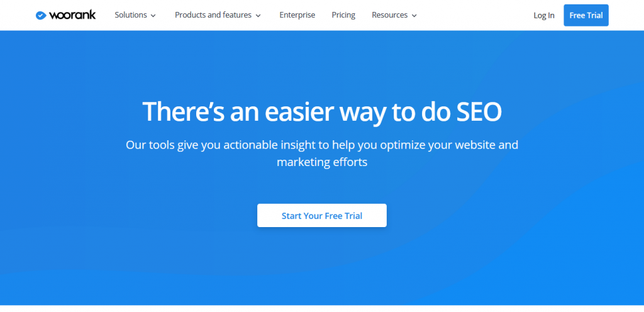Expand the chevron next to Resources
The image size is (644, 312).
pos(414,16)
